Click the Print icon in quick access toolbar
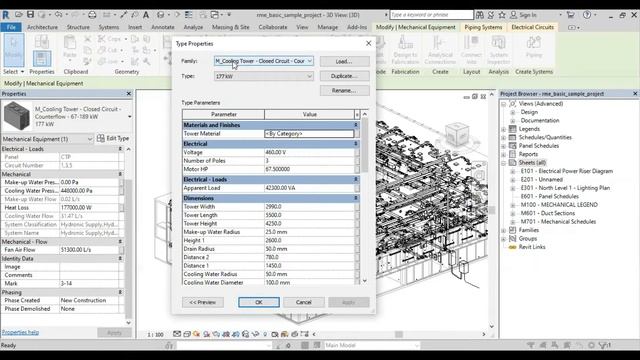Image resolution: width=640 pixels, height=360 pixels. (x=92, y=15)
